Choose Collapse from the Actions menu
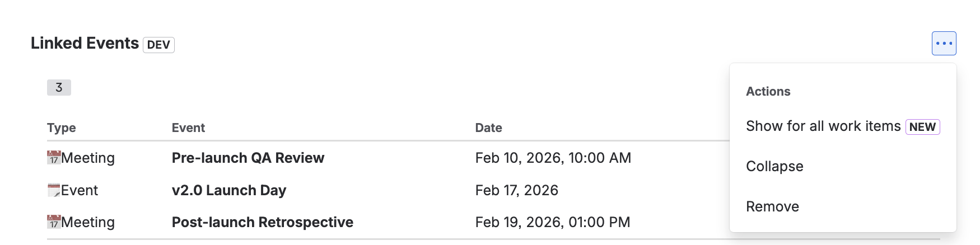980x245 pixels. click(x=774, y=167)
